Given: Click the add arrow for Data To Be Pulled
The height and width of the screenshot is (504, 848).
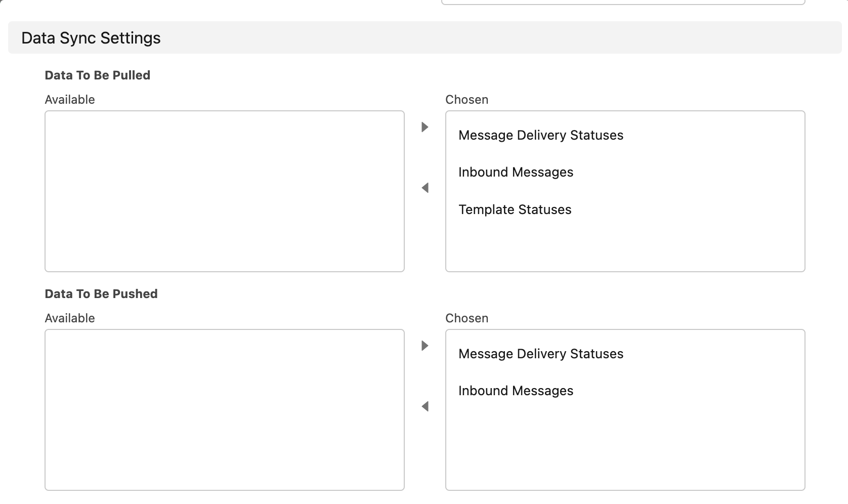Looking at the screenshot, I should [425, 127].
